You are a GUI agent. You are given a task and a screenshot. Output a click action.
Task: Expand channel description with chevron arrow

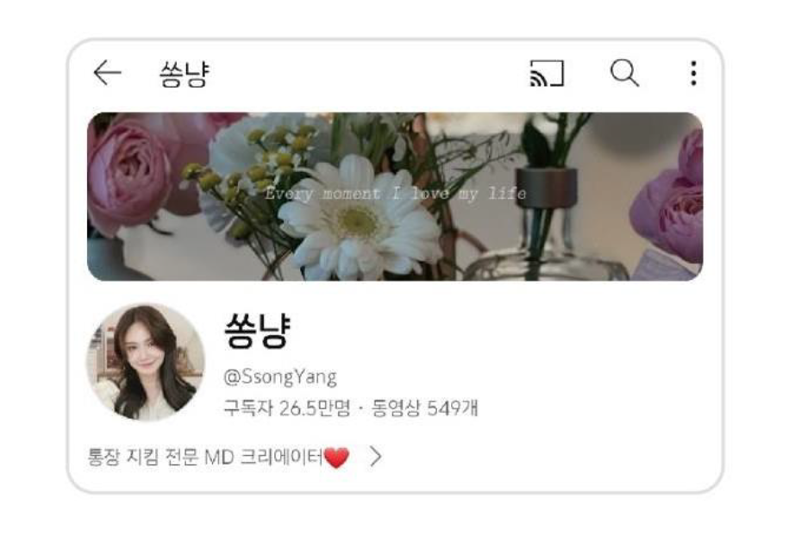(376, 456)
